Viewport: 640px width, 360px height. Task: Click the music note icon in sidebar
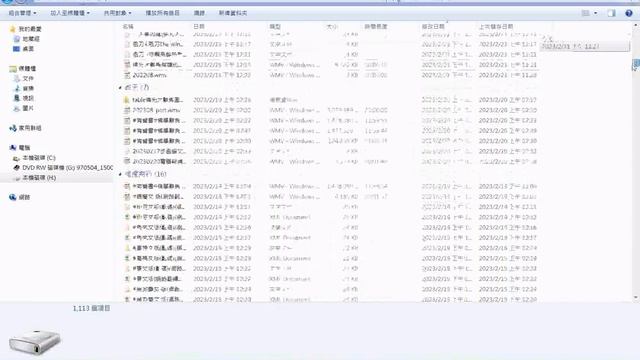[x=17, y=88]
